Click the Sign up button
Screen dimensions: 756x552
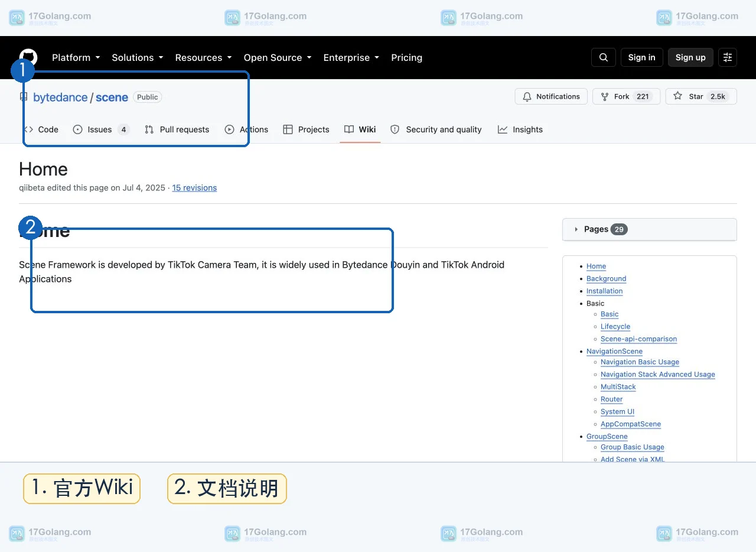tap(690, 57)
